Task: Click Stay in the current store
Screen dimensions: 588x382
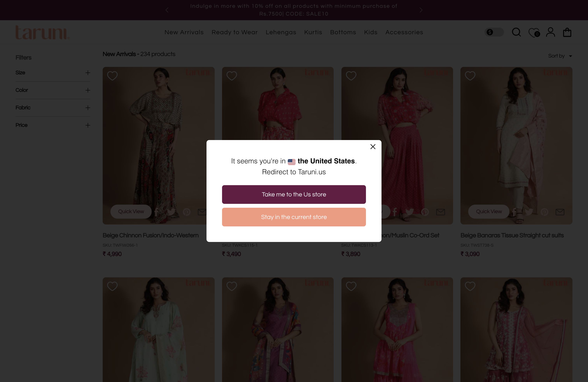Action: click(294, 217)
